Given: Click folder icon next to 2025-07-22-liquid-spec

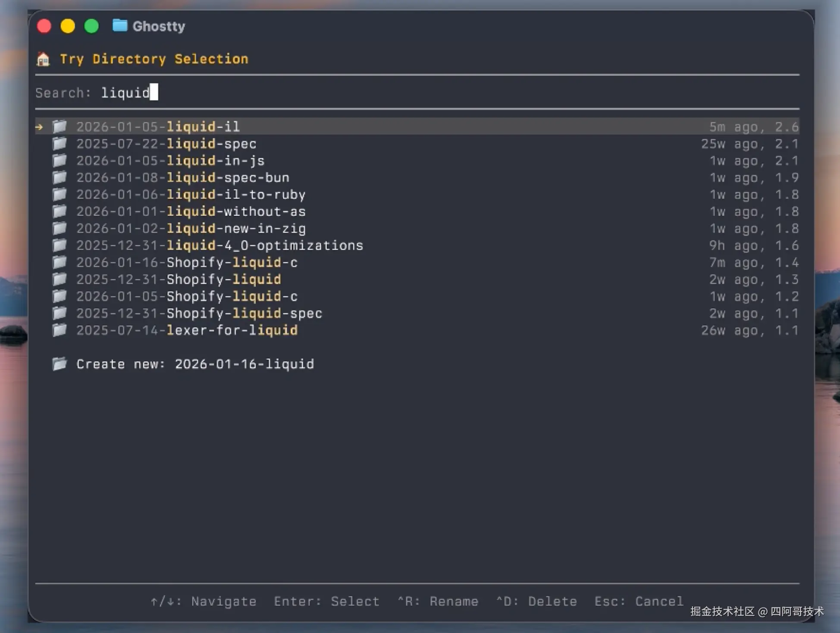Looking at the screenshot, I should point(60,143).
